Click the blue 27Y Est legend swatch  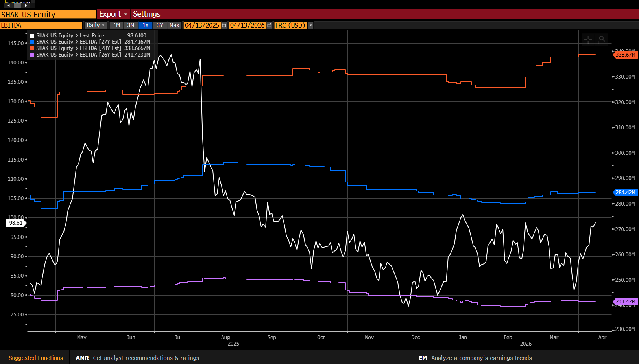pyautogui.click(x=32, y=42)
